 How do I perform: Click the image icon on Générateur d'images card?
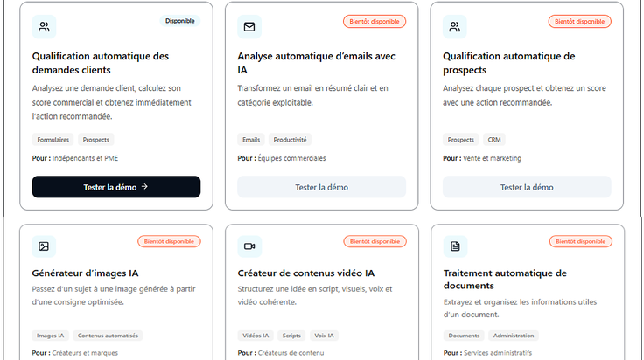click(x=44, y=246)
